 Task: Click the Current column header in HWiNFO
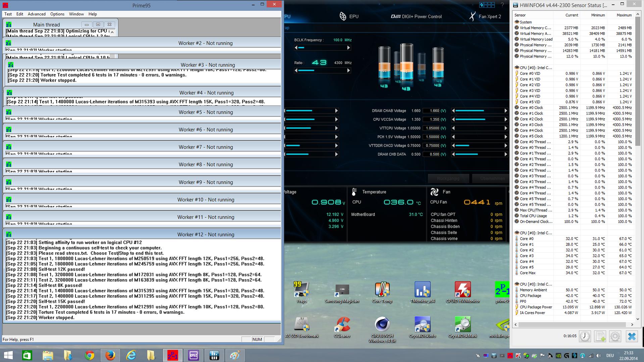(572, 15)
